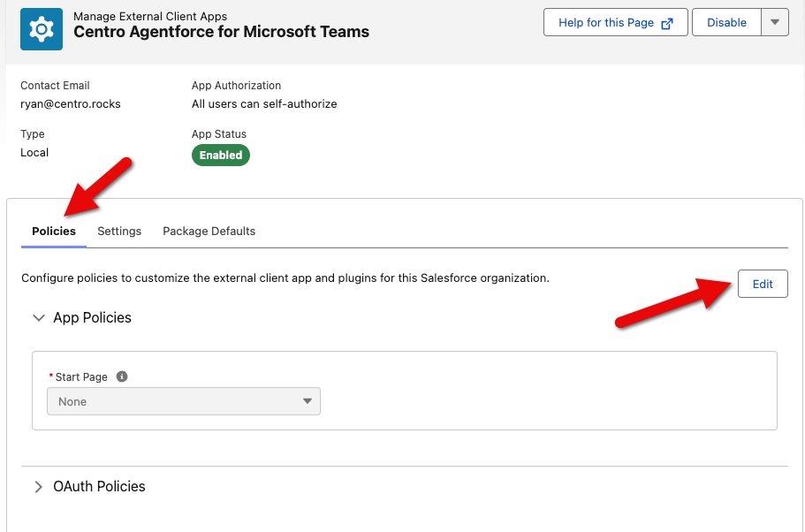Viewport: 805px width, 532px height.
Task: Click the Edit button for policies
Action: (x=762, y=284)
